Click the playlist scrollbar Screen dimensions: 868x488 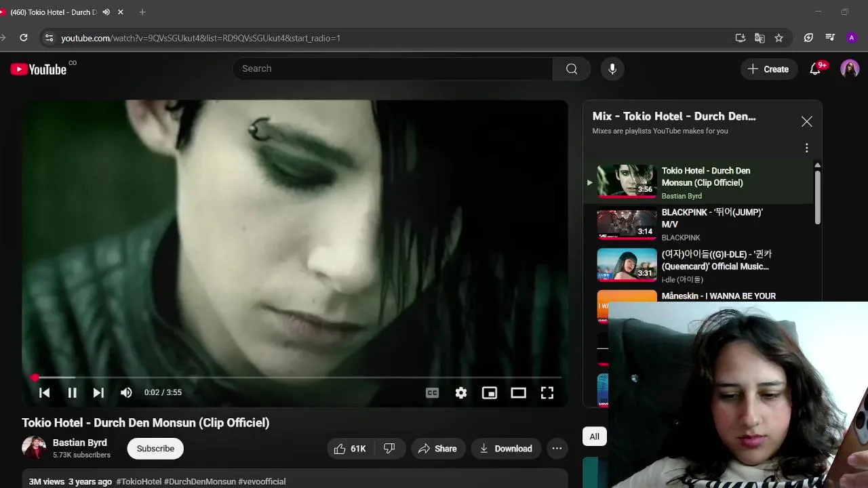tap(817, 197)
